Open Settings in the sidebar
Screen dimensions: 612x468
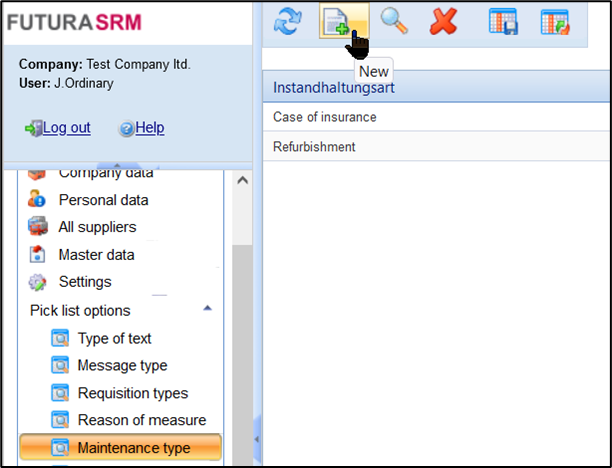pos(85,282)
